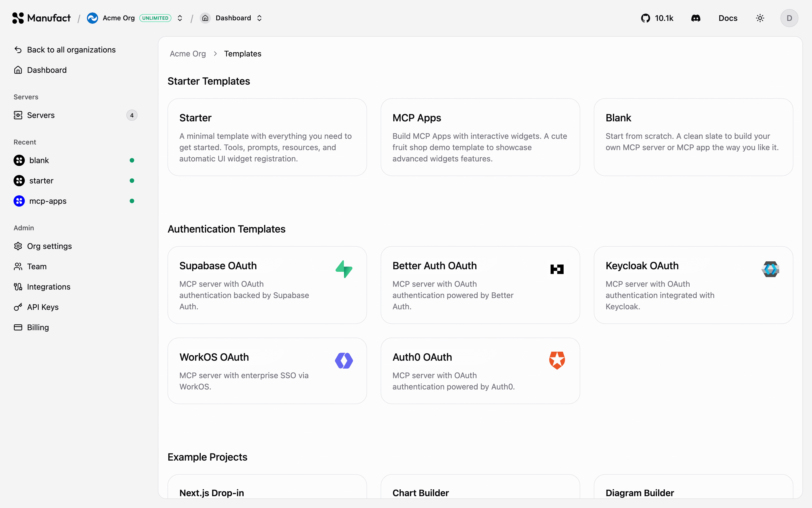Click the Servers count badge 4

pyautogui.click(x=132, y=115)
